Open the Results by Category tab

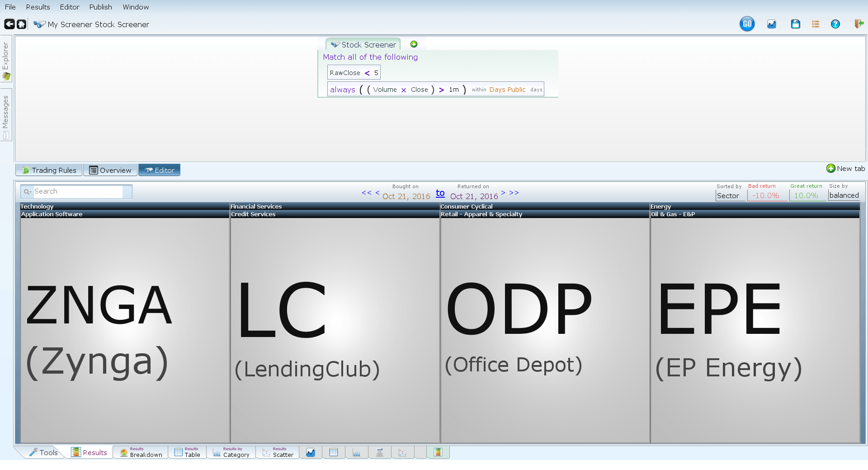tap(231, 452)
